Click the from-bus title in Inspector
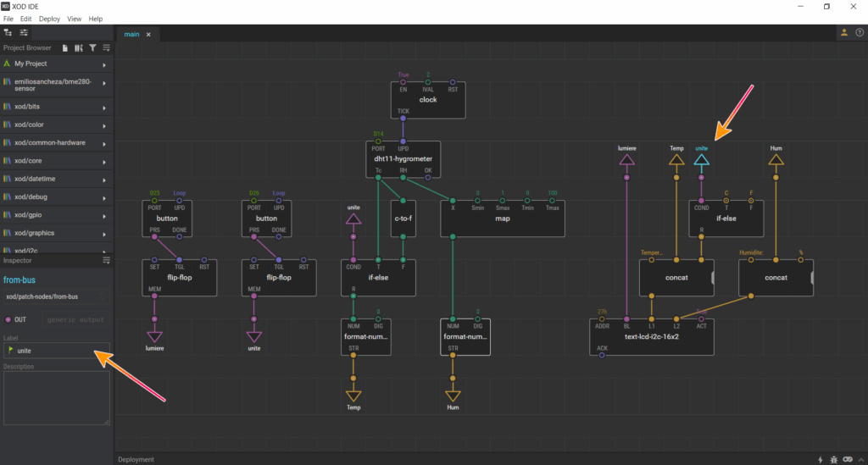The image size is (868, 465). point(19,280)
